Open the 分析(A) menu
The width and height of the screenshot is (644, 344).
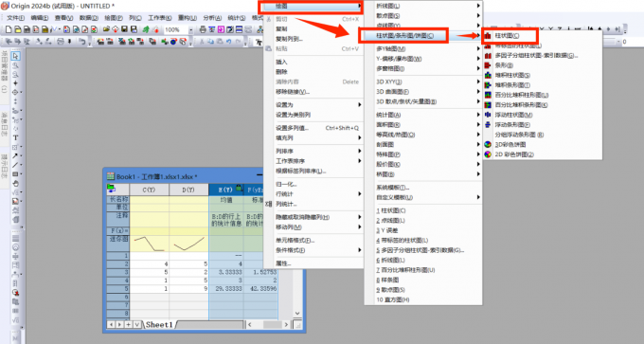pos(212,18)
